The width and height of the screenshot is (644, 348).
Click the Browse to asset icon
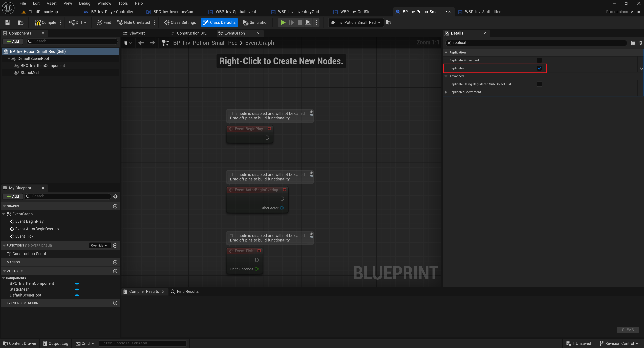pos(20,22)
